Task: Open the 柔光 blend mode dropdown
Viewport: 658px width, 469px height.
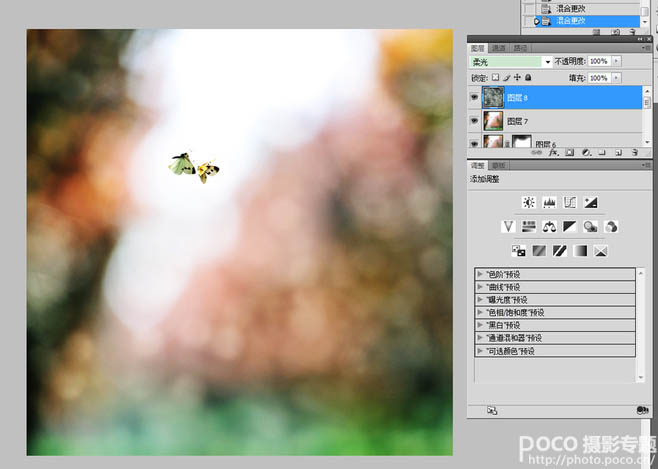Action: [x=547, y=62]
